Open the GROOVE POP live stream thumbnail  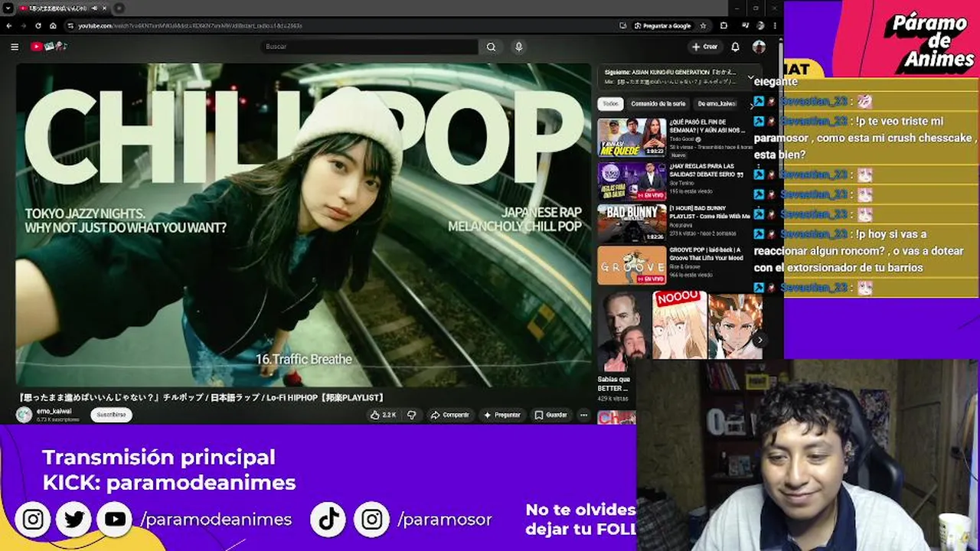click(x=632, y=266)
